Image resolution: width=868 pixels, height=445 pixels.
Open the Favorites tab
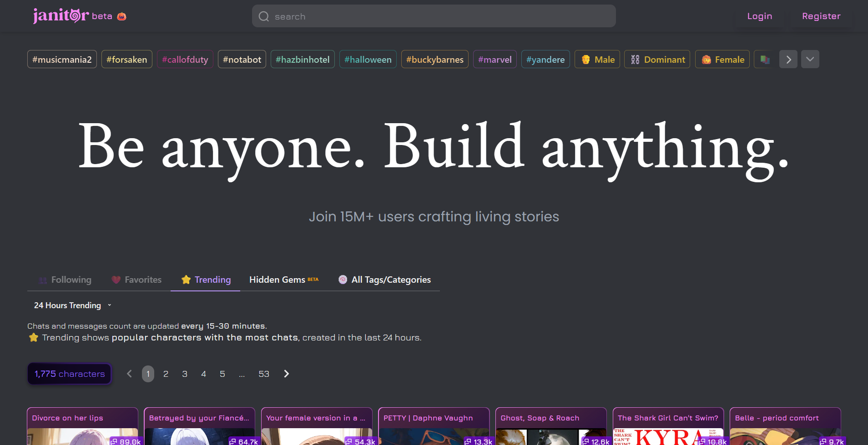[x=136, y=280]
